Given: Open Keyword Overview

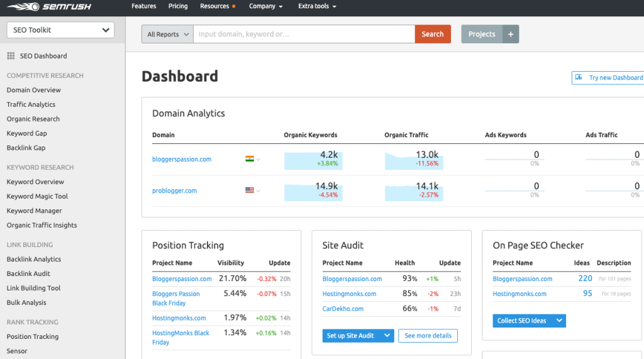Looking at the screenshot, I should 35,182.
